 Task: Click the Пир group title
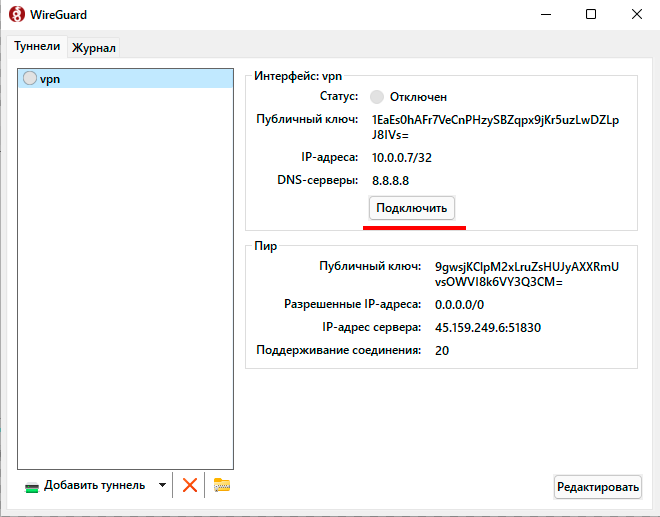click(x=266, y=246)
